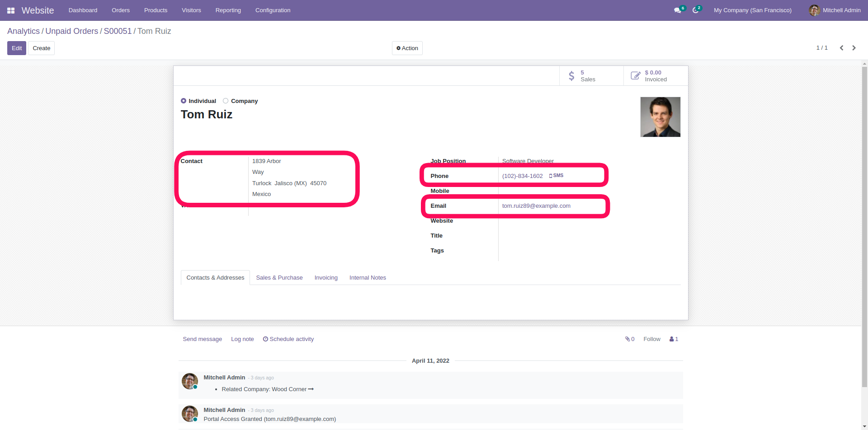Image resolution: width=868 pixels, height=430 pixels.
Task: Click the Invoiced edit icon
Action: tap(635, 76)
